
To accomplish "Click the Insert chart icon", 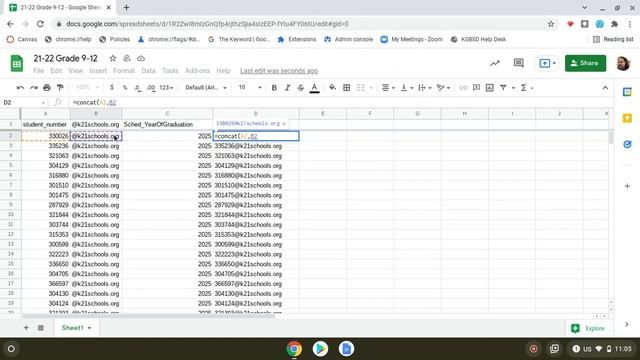I will (x=490, y=88).
